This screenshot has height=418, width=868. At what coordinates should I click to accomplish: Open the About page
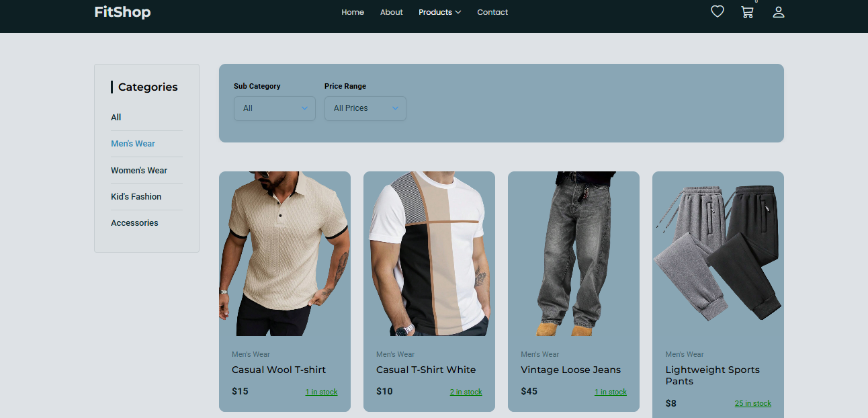click(x=392, y=12)
